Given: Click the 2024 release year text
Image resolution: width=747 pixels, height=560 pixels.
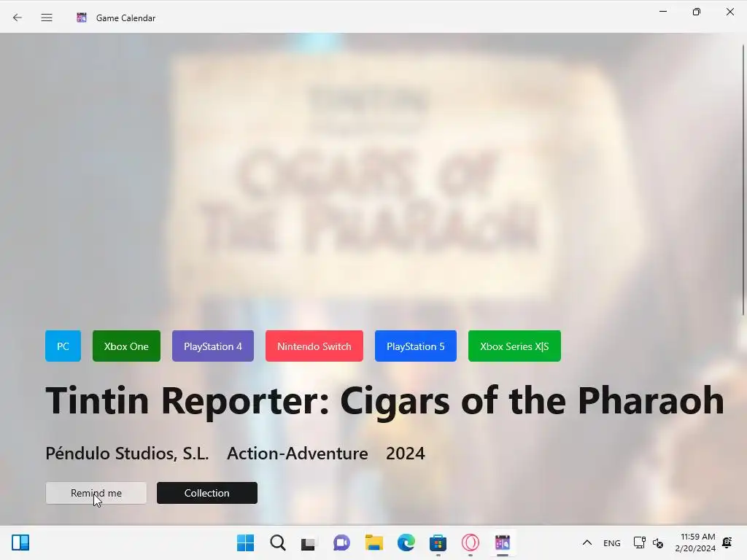Looking at the screenshot, I should coord(406,454).
